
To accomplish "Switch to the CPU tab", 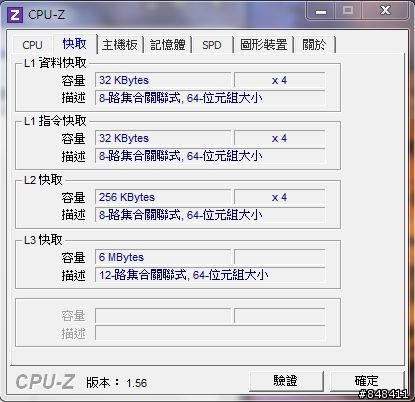I will pos(32,45).
